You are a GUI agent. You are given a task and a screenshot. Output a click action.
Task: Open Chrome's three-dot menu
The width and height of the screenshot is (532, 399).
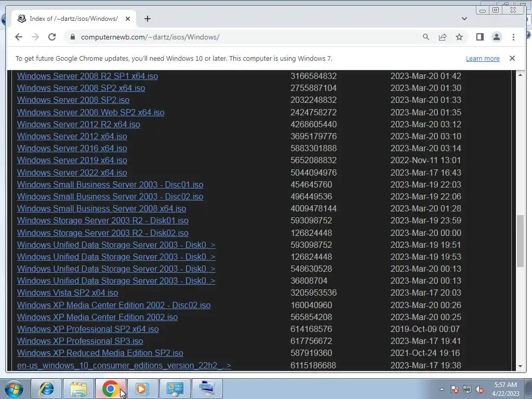(513, 37)
